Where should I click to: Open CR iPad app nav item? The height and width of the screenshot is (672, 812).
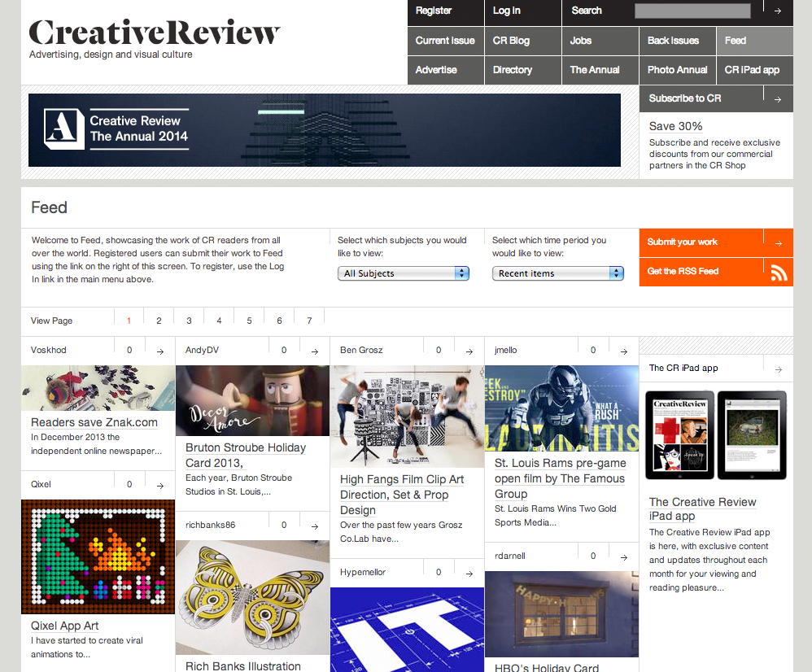click(x=755, y=70)
